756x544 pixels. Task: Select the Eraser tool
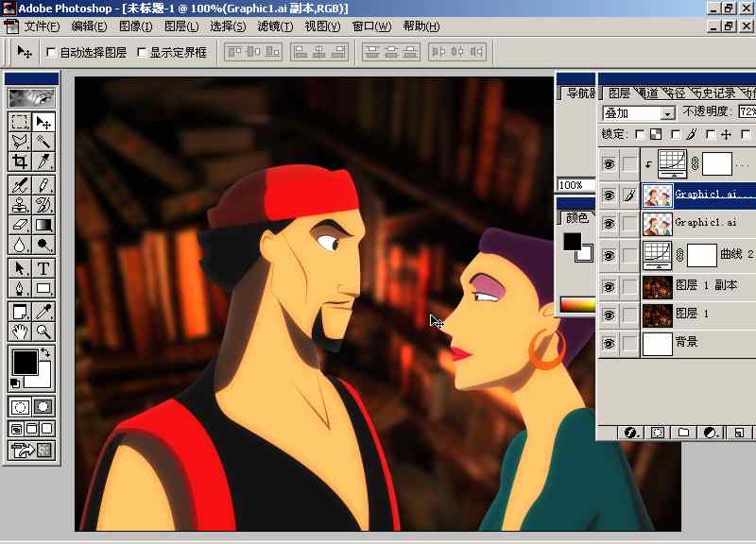pos(20,225)
